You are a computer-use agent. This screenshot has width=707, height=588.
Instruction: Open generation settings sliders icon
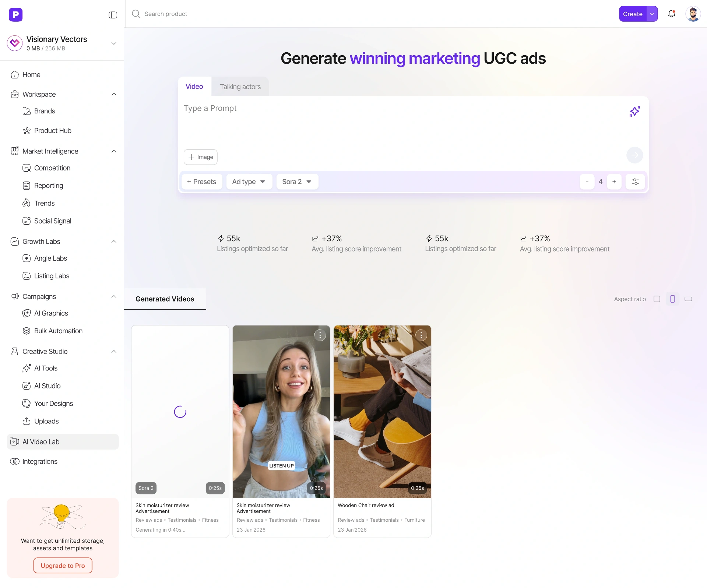635,182
